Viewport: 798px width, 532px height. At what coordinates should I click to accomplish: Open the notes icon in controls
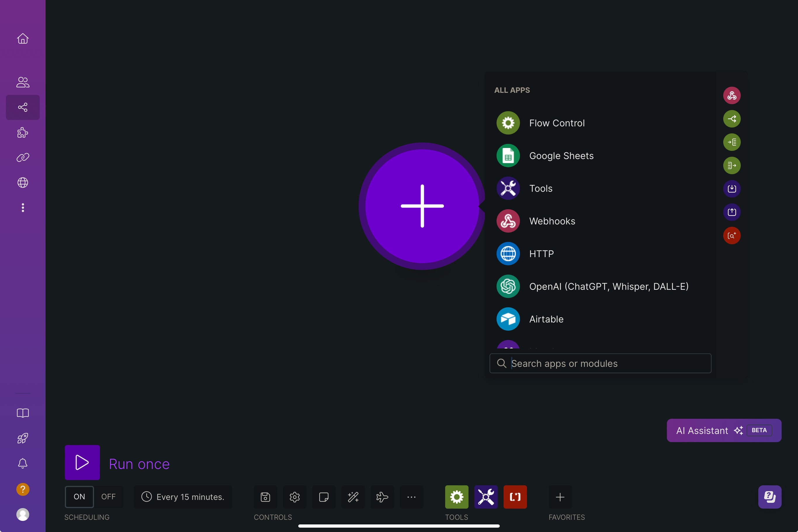pyautogui.click(x=324, y=497)
